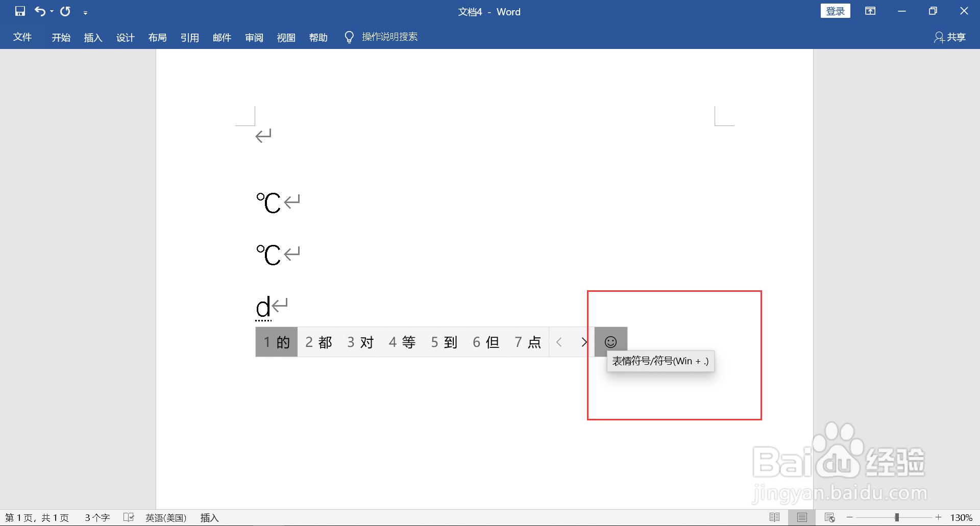Click the 操作说明搜索 search field

click(x=390, y=37)
